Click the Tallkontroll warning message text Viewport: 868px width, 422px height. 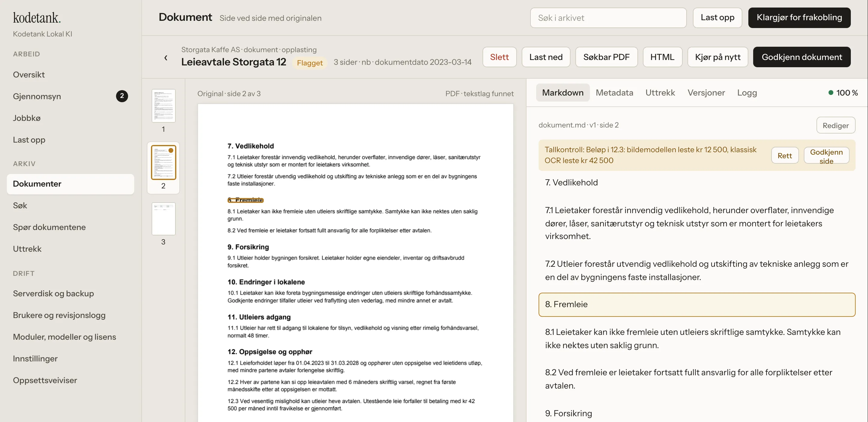650,155
